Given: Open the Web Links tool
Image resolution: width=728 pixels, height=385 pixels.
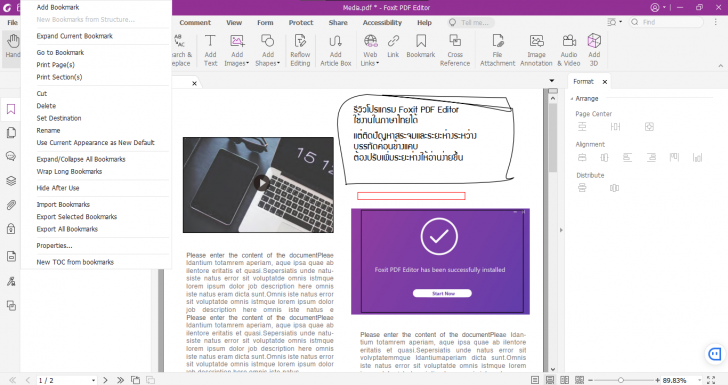Looking at the screenshot, I should (370, 50).
